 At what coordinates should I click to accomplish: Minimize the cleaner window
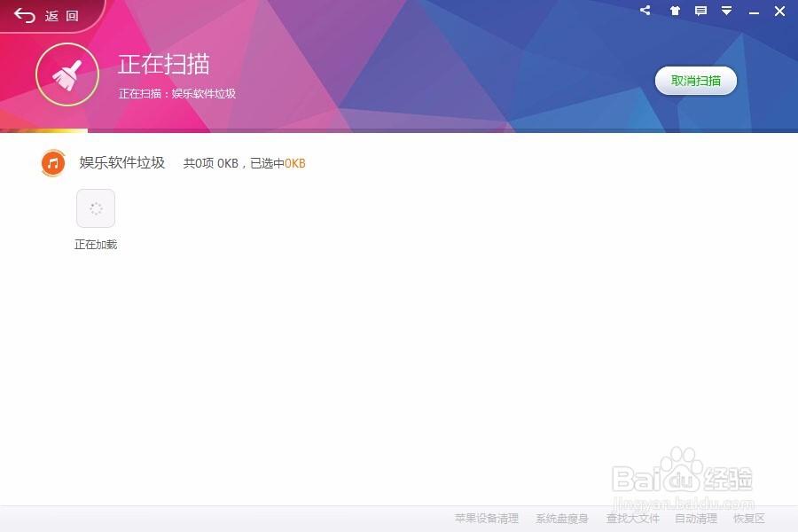point(754,12)
